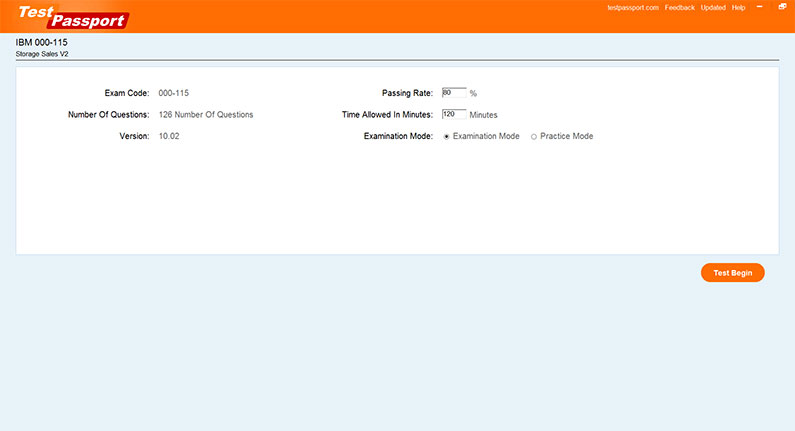This screenshot has width=795, height=431.
Task: Click the exam code value 000-115
Action: (x=173, y=93)
